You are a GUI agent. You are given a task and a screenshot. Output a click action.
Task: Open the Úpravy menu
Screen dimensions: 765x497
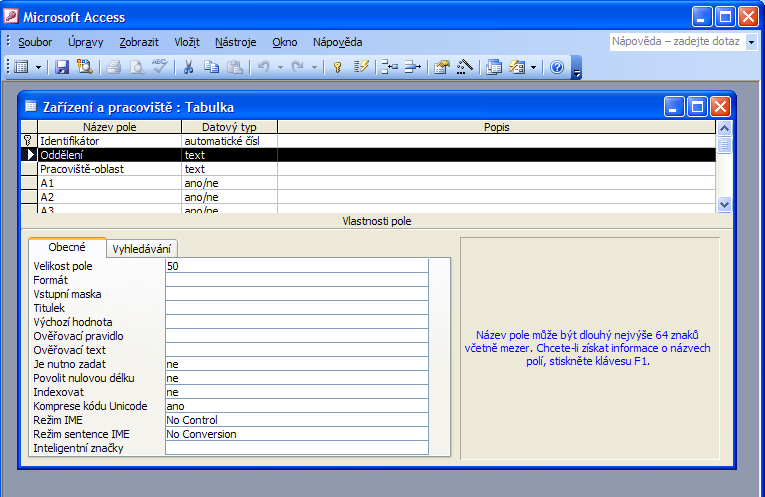point(85,42)
